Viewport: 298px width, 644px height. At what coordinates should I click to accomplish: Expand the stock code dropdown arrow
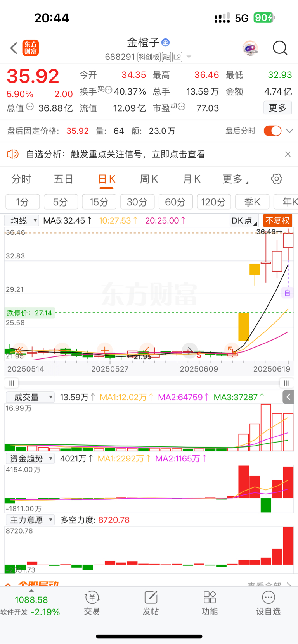click(189, 57)
